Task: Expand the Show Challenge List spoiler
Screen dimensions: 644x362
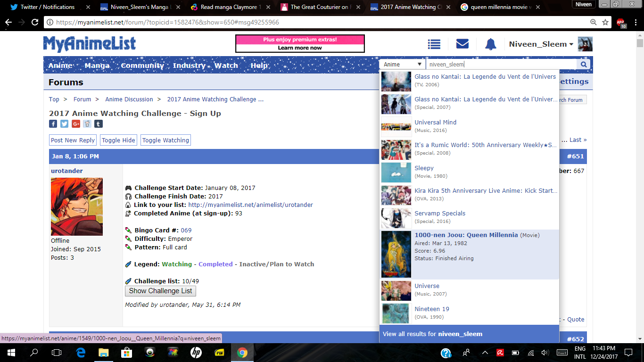Action: [160, 291]
